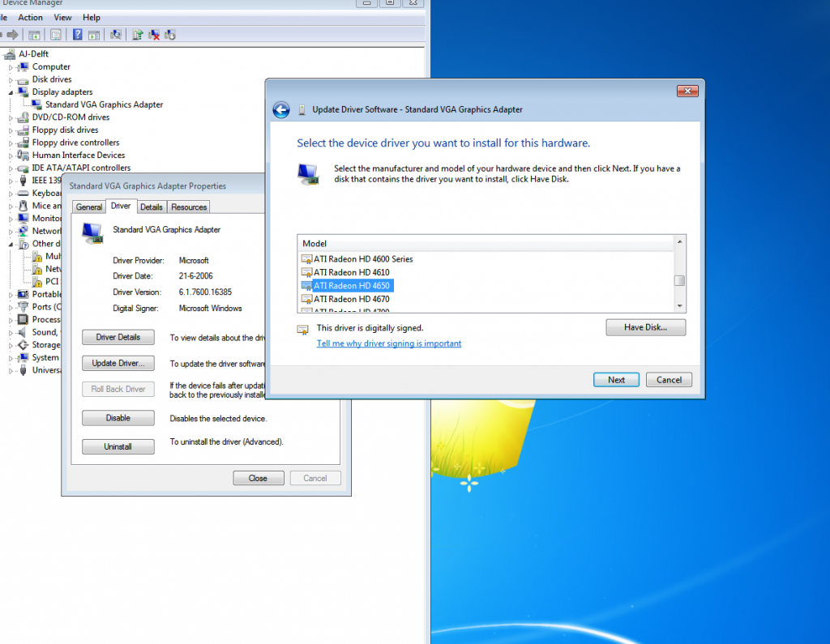Click the DVD/CD-ROM drives category icon
The image size is (830, 644).
click(23, 117)
